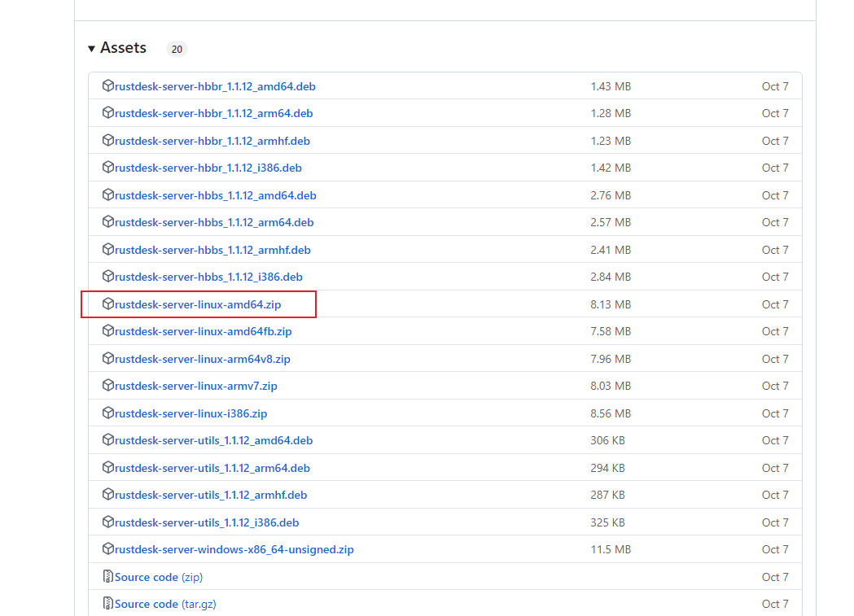
Task: Download the Source code (tar.gz) archive
Action: (165, 604)
